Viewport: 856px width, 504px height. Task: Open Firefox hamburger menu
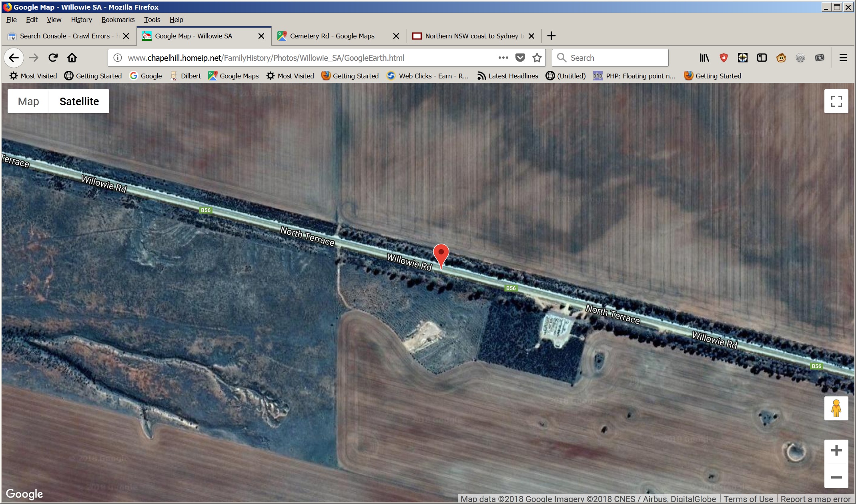[x=843, y=58]
